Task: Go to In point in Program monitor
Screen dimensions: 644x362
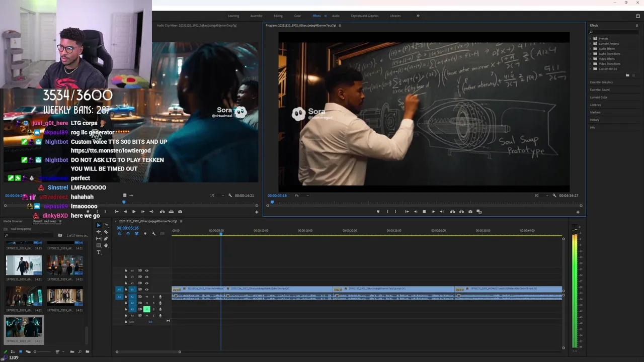Action: pos(407,212)
